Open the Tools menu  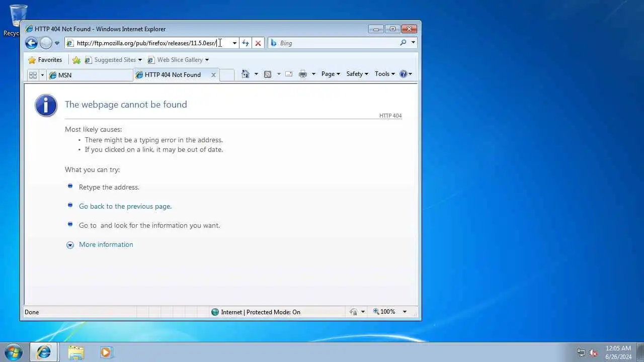(x=385, y=74)
